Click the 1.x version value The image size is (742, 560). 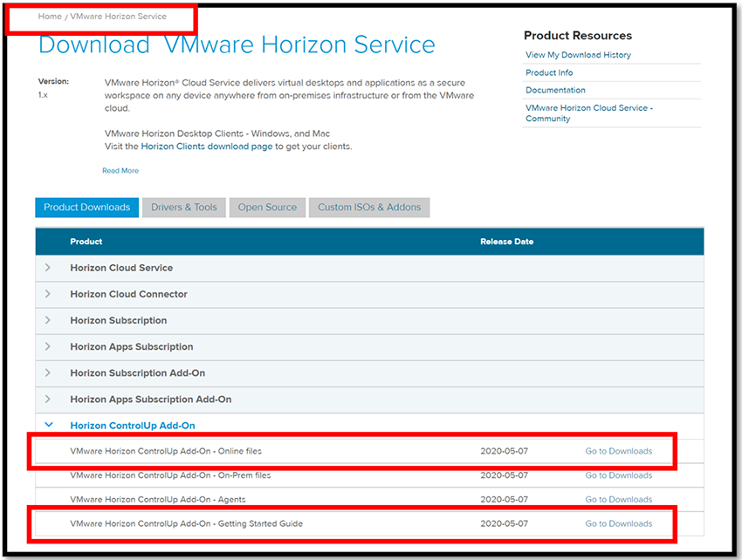point(43,95)
